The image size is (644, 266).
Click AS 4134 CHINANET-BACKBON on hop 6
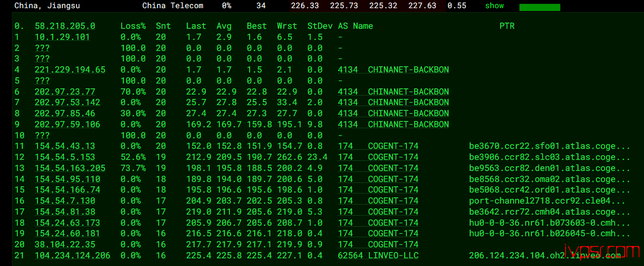pos(393,92)
